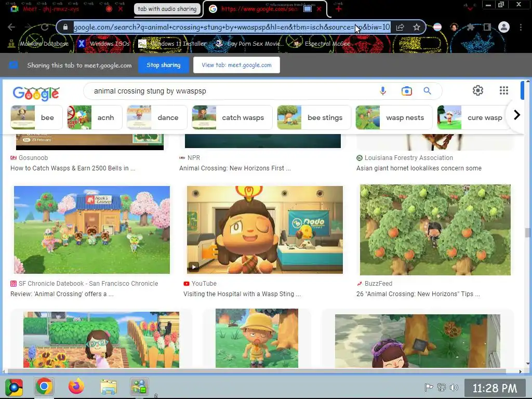Bookmark this page with the star icon
Image resolution: width=532 pixels, height=399 pixels.
click(x=417, y=27)
